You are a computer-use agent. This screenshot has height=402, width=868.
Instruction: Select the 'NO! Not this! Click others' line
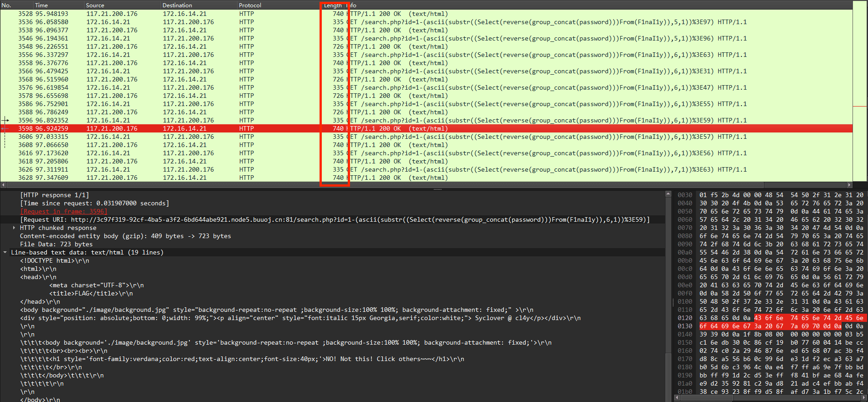[242, 359]
